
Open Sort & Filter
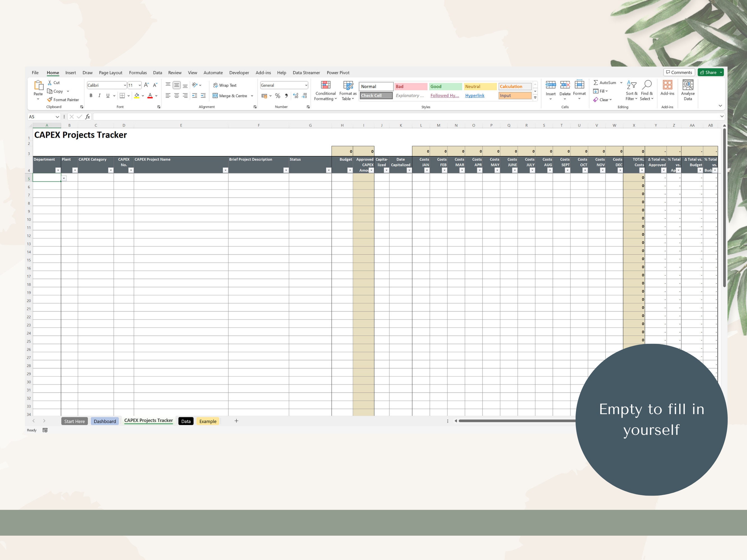click(631, 90)
